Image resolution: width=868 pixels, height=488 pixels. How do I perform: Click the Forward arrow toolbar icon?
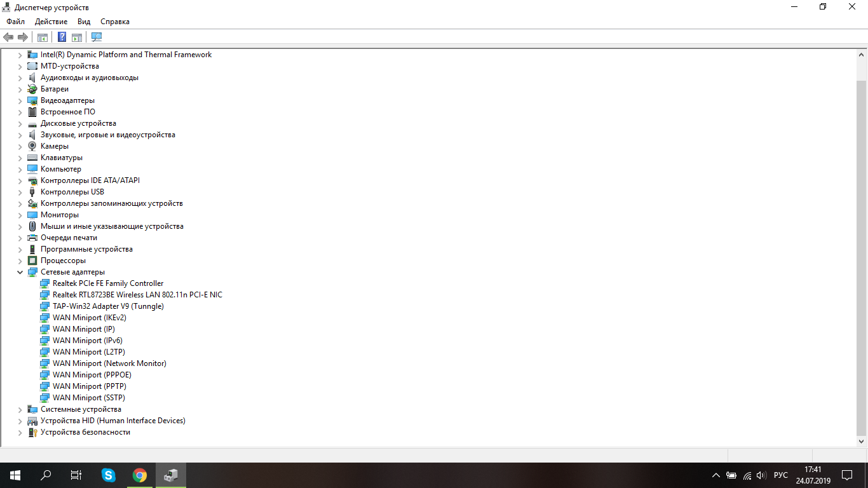(23, 37)
